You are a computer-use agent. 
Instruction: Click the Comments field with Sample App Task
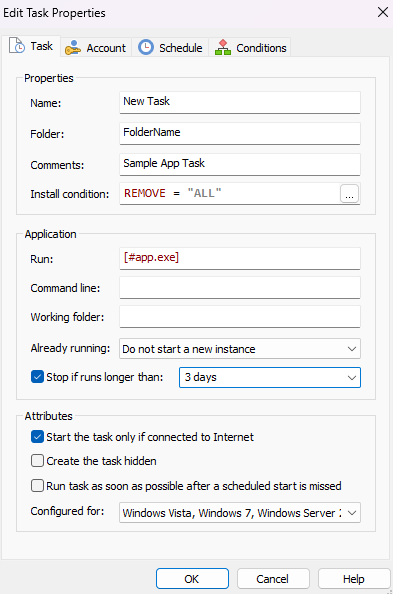[240, 164]
